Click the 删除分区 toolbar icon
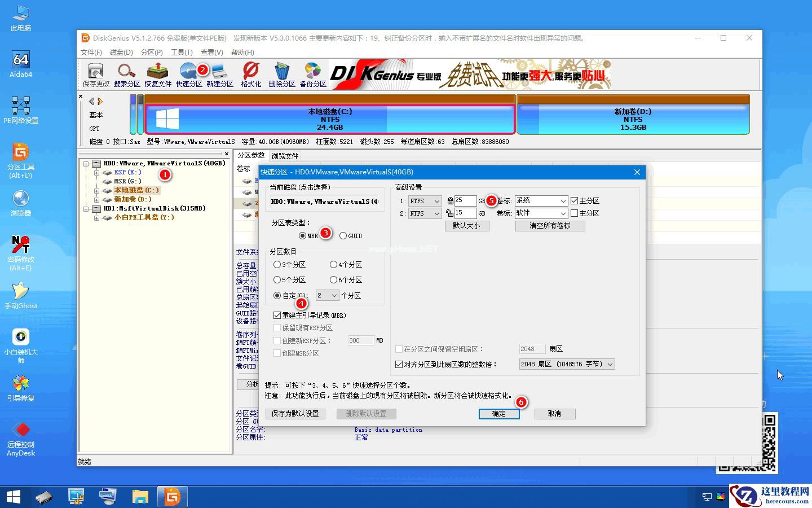The width and height of the screenshot is (812, 508). pyautogui.click(x=281, y=74)
